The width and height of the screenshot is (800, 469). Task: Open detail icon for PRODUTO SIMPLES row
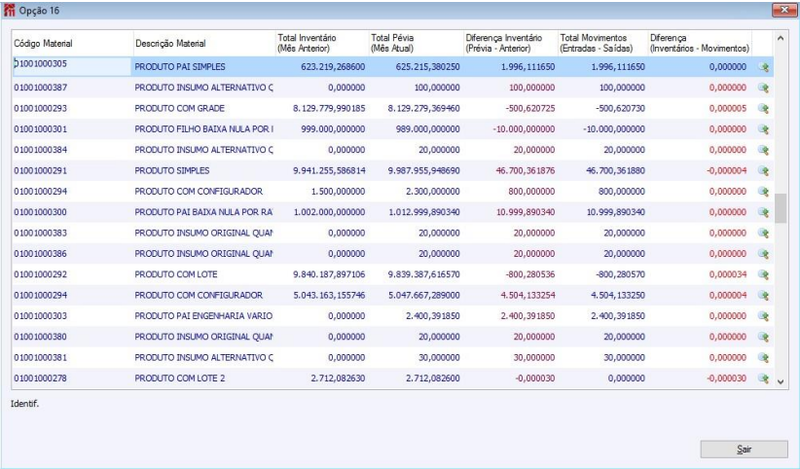point(763,171)
